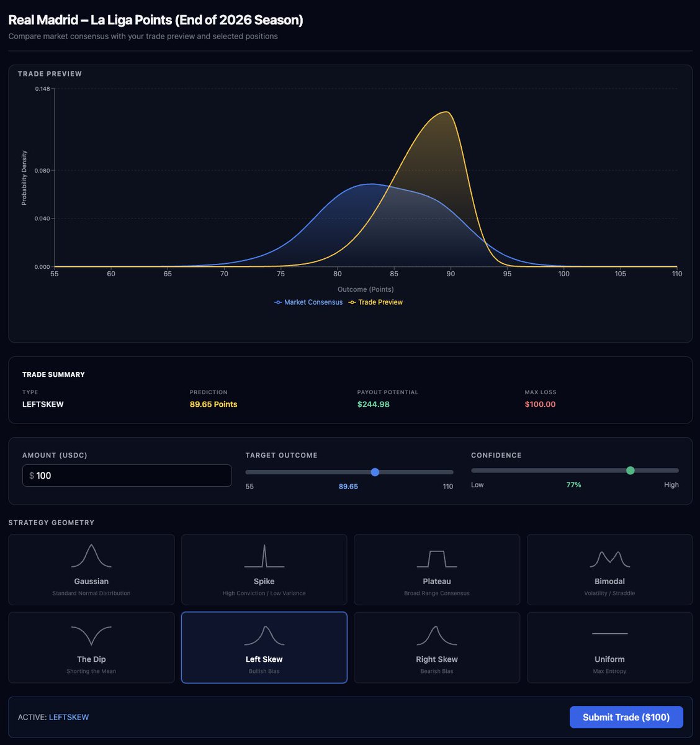Click the Outcome (Points) axis title
Viewport: 700px width, 745px height.
366,289
